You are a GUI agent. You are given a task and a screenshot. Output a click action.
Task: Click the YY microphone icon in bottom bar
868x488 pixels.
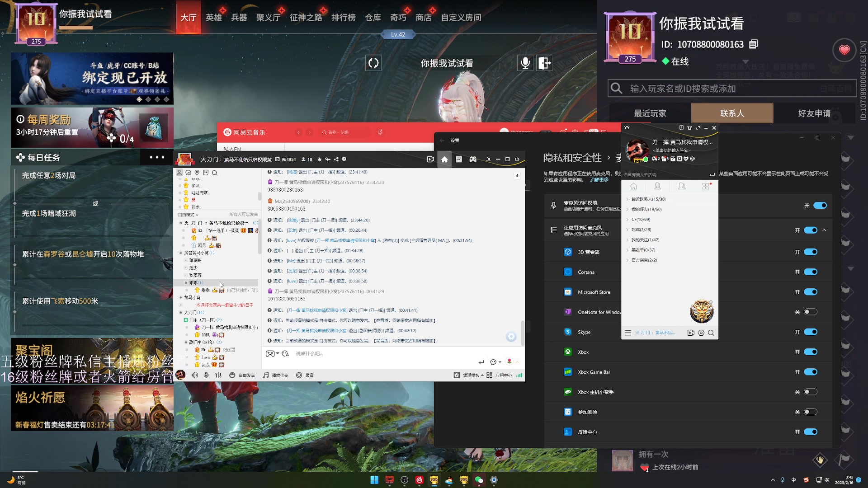206,375
